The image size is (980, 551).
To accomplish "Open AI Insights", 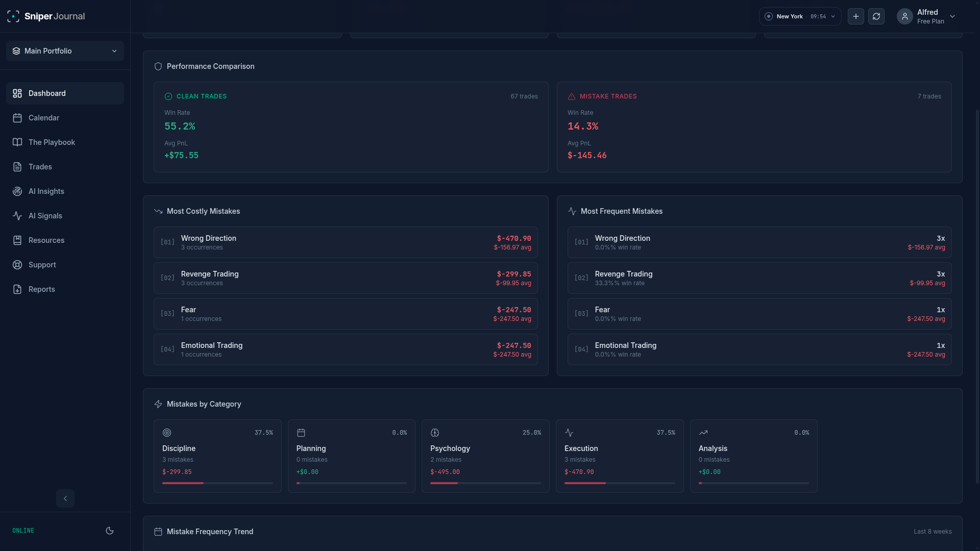I will click(x=65, y=191).
